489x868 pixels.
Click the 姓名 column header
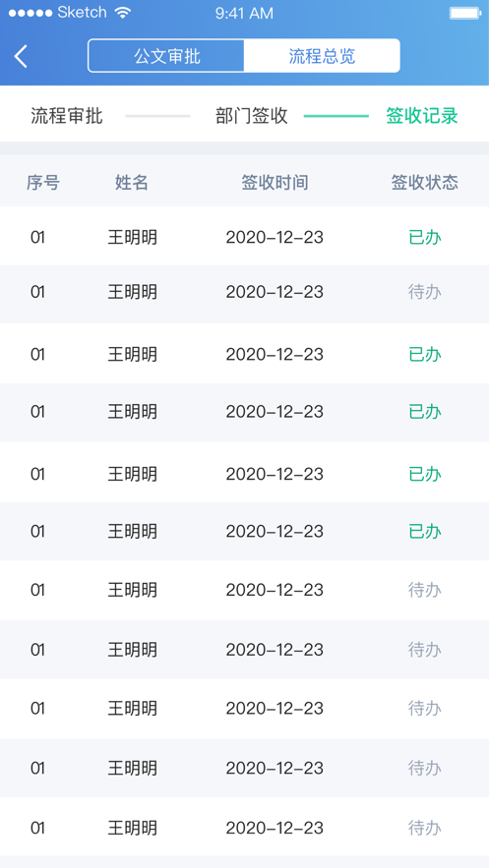(x=132, y=182)
